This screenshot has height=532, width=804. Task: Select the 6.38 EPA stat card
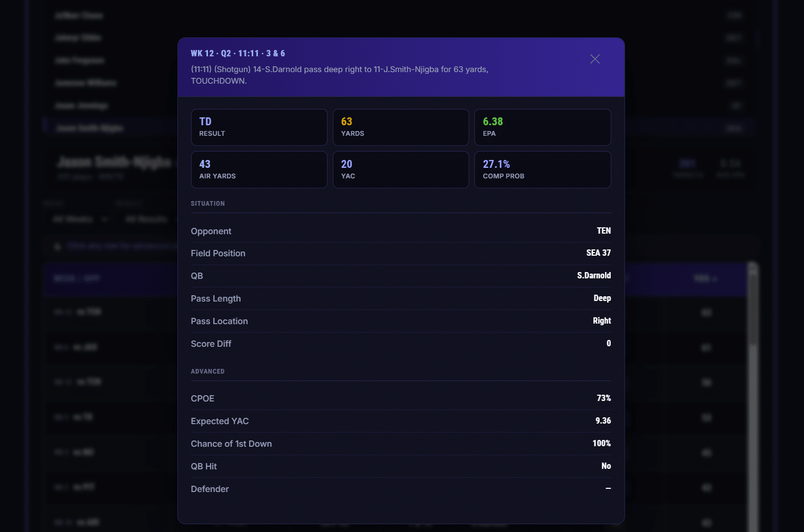coord(542,127)
